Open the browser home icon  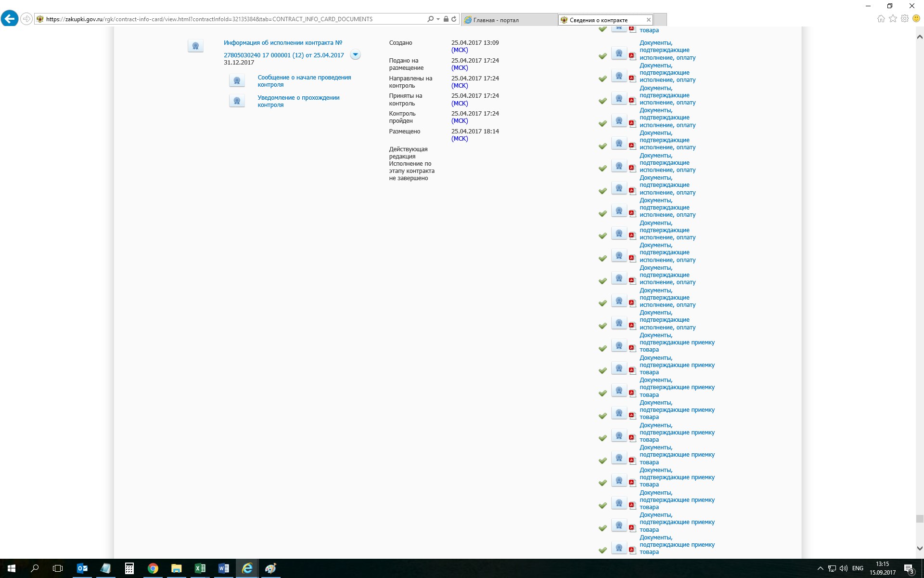[881, 19]
